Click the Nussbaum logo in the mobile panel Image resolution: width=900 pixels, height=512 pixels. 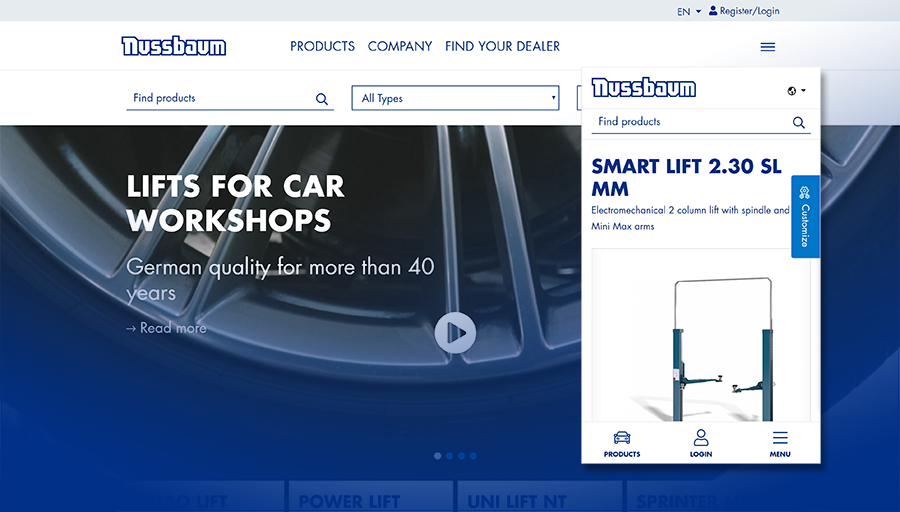pos(643,88)
